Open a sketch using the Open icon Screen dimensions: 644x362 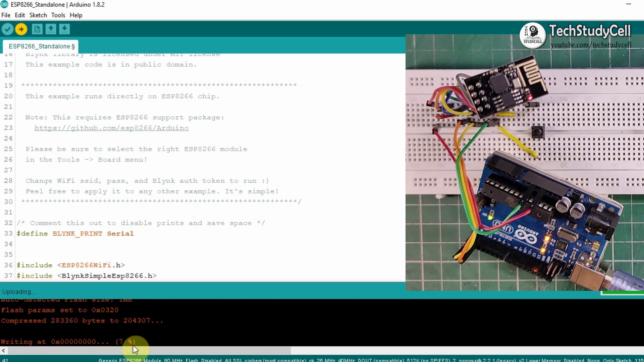point(51,29)
